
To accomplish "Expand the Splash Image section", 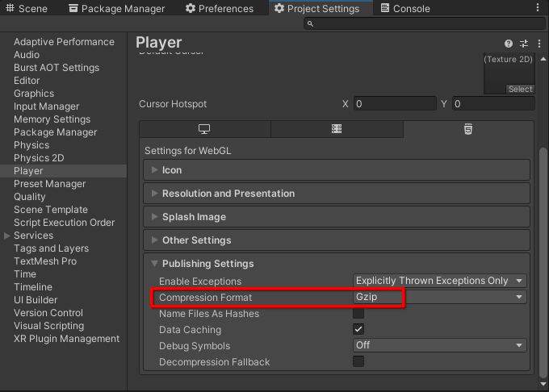I will point(337,217).
